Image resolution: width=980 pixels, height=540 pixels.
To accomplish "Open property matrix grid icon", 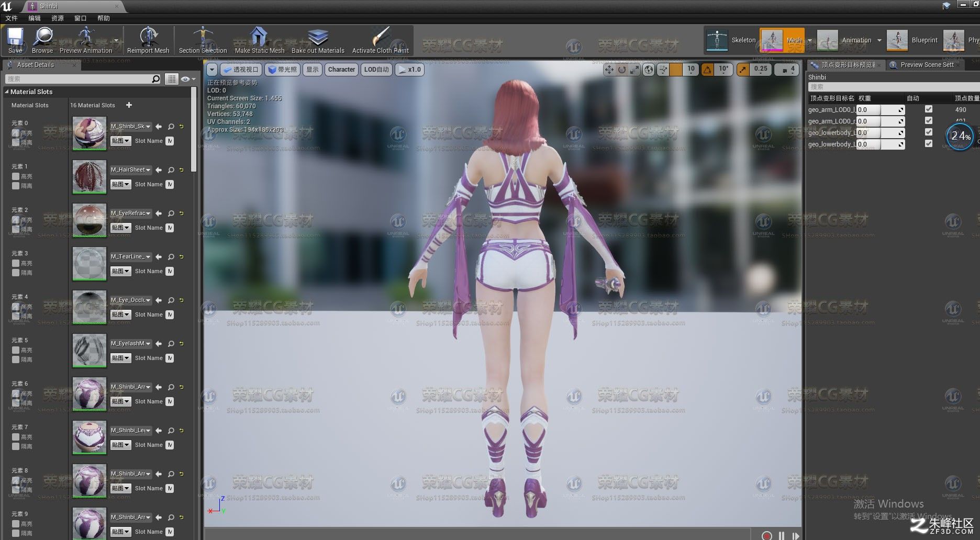I will 171,79.
